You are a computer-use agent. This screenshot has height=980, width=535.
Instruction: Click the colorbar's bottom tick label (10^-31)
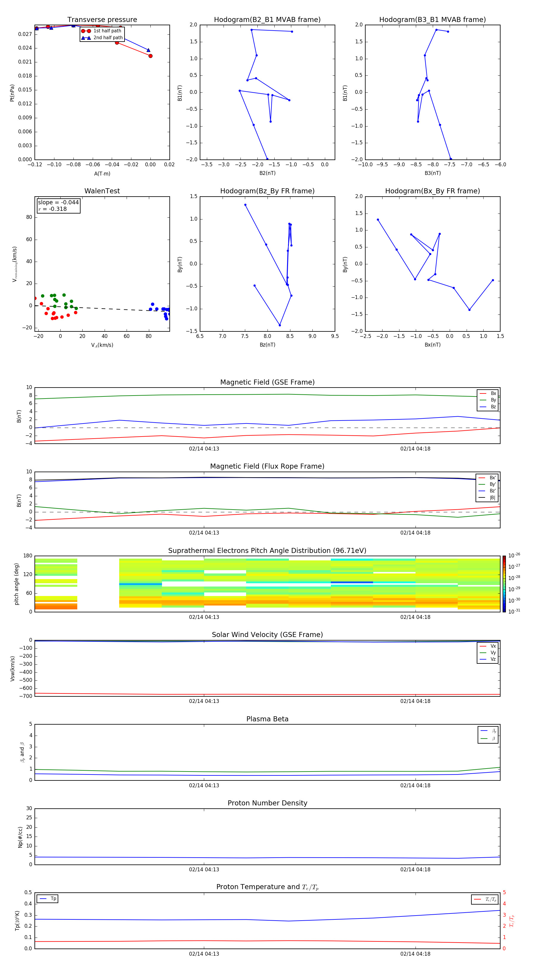point(514,611)
